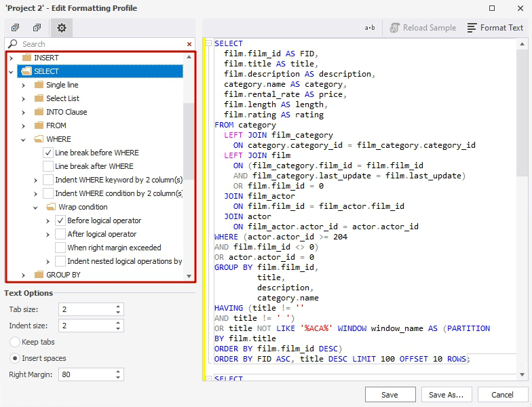Click Reload Sample in the toolbar
Screen dimensions: 532x407
(x=423, y=28)
